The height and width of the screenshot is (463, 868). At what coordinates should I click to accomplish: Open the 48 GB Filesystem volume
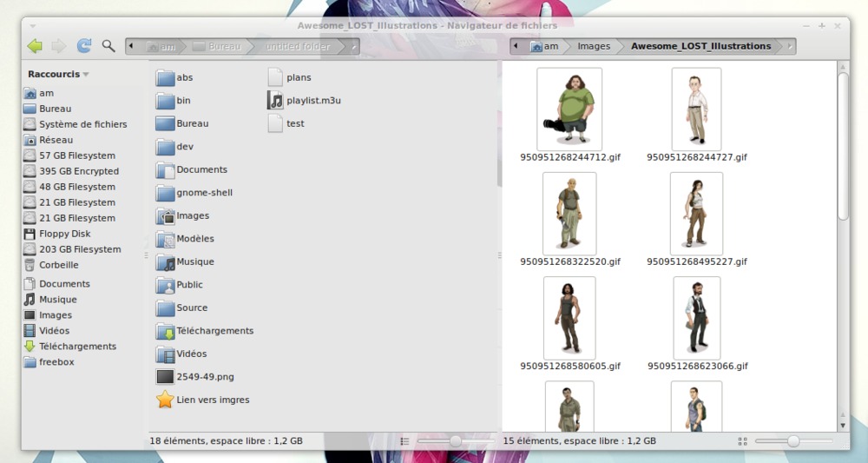tap(69, 187)
